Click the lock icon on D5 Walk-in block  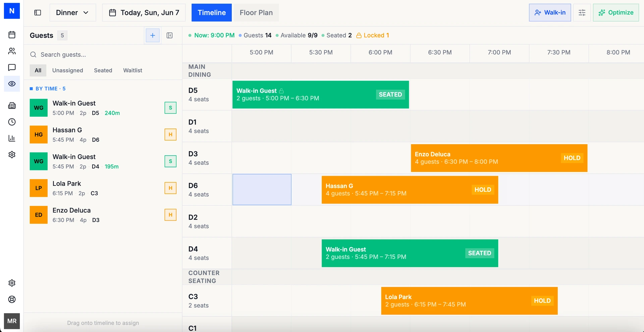[281, 91]
